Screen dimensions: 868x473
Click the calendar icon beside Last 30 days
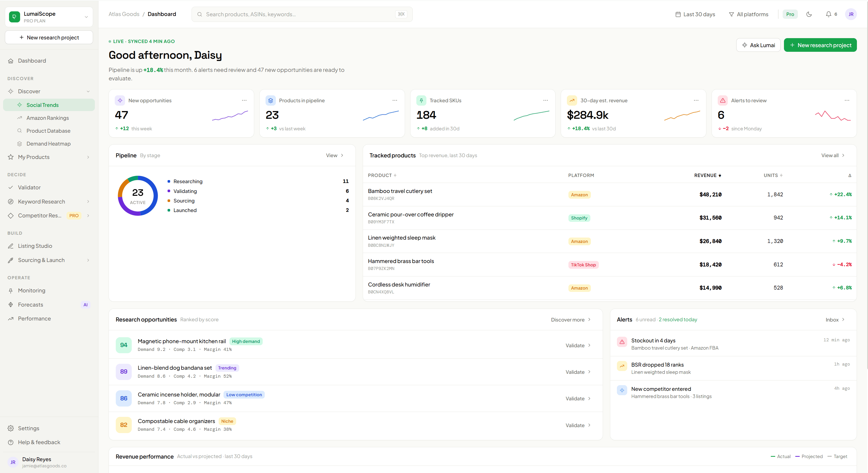(678, 14)
